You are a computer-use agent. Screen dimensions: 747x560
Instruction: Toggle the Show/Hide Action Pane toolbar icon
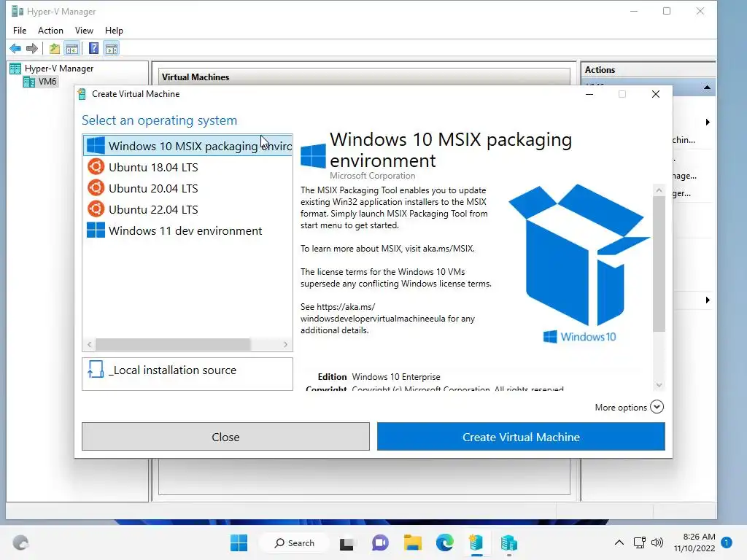[x=112, y=48]
